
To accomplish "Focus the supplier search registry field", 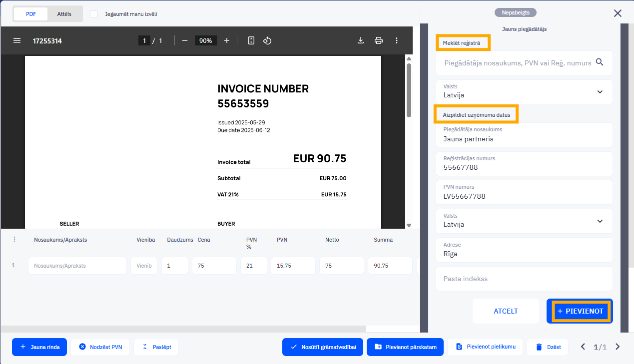I will point(518,63).
